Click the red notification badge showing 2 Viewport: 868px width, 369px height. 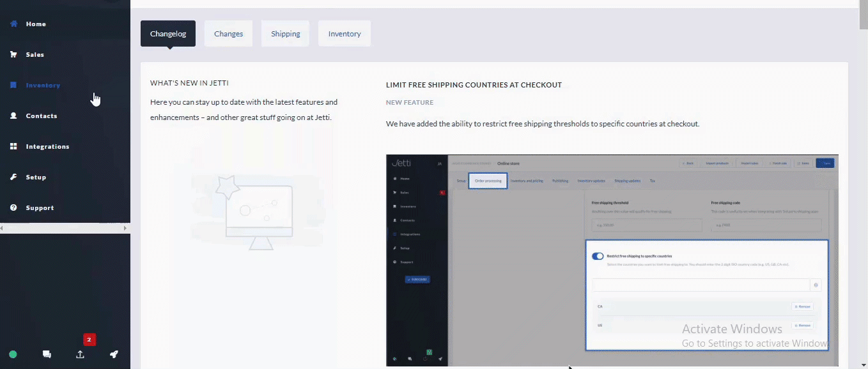tap(89, 340)
